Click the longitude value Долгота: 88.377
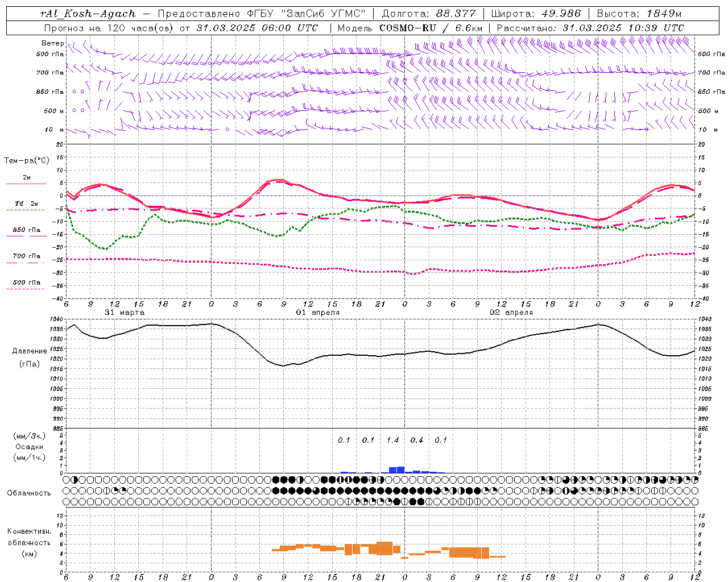The width and height of the screenshot is (728, 582). point(429,14)
